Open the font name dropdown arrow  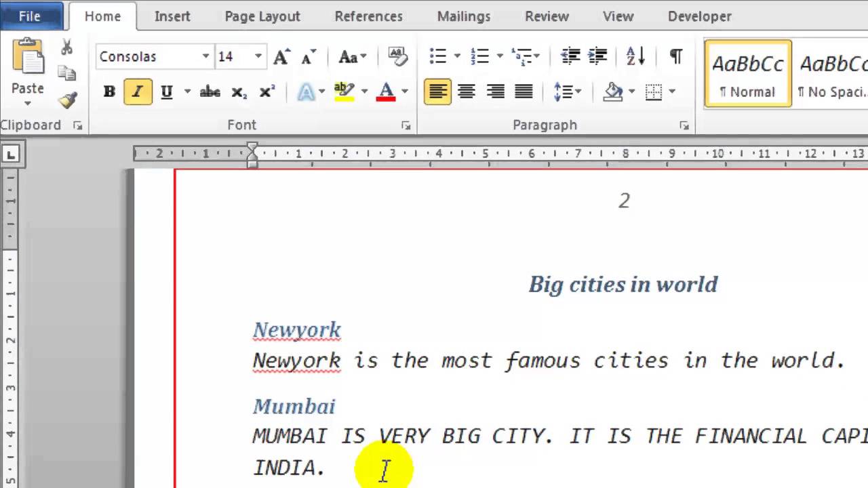[205, 56]
